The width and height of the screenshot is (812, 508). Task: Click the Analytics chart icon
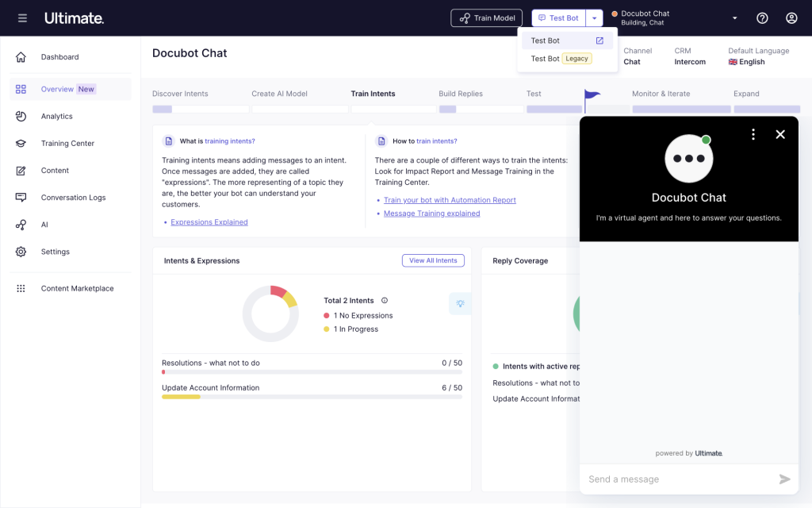pyautogui.click(x=21, y=116)
